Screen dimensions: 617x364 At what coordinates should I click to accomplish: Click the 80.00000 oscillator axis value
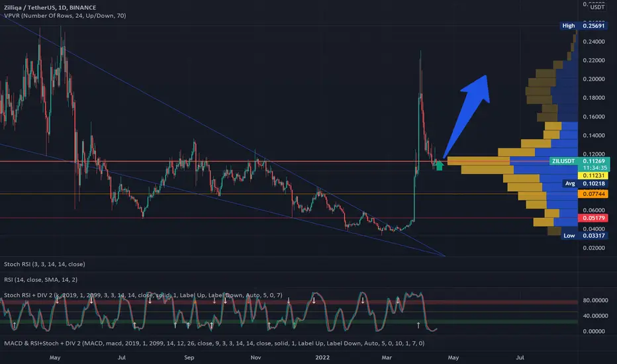tap(595, 300)
